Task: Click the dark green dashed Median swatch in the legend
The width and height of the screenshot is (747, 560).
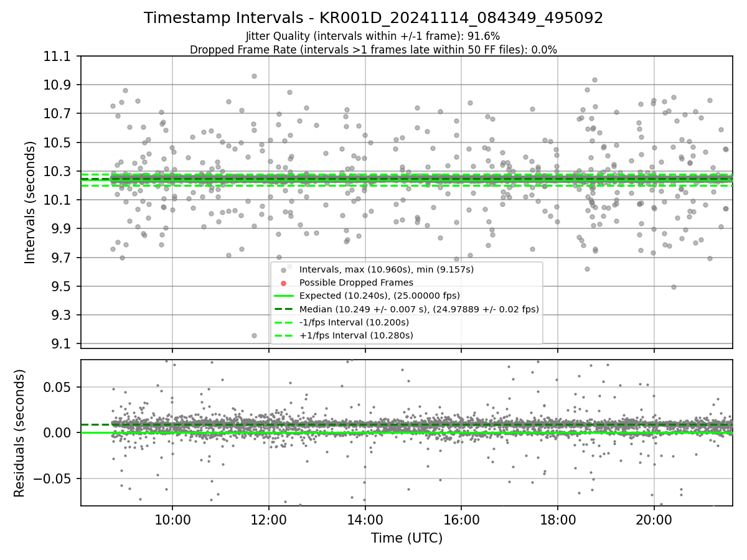Action: (284, 309)
